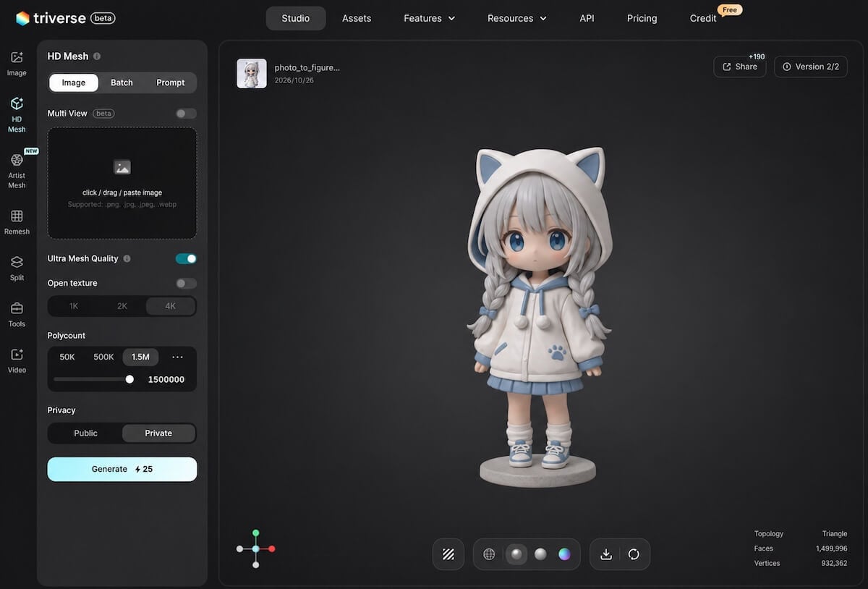
Task: Click the polycount value field 1500000
Action: tap(166, 379)
